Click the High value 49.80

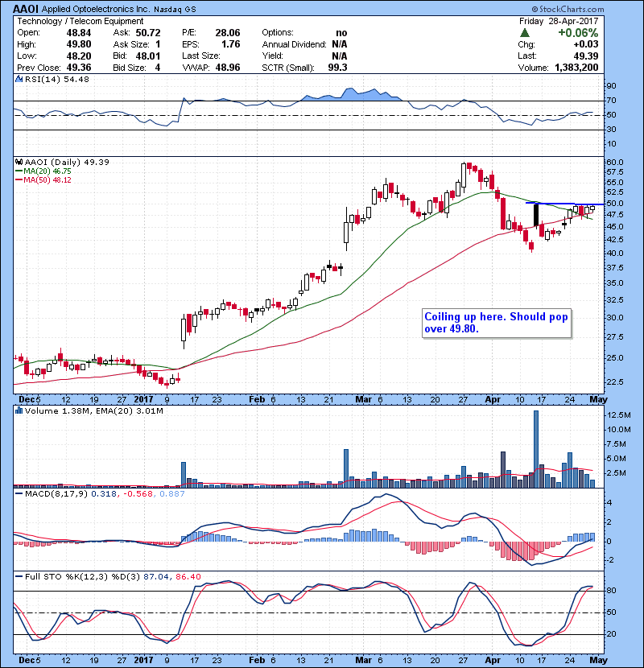79,44
